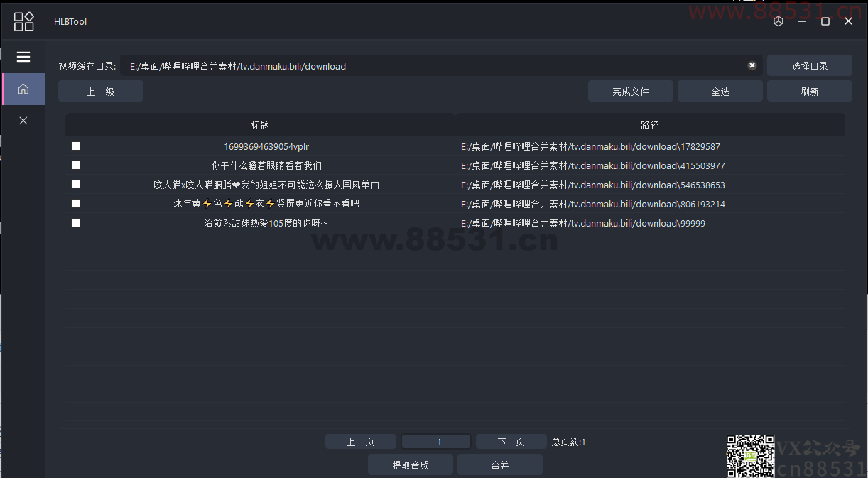Image resolution: width=868 pixels, height=478 pixels.
Task: Click the 总页数:1 label
Action: 569,442
